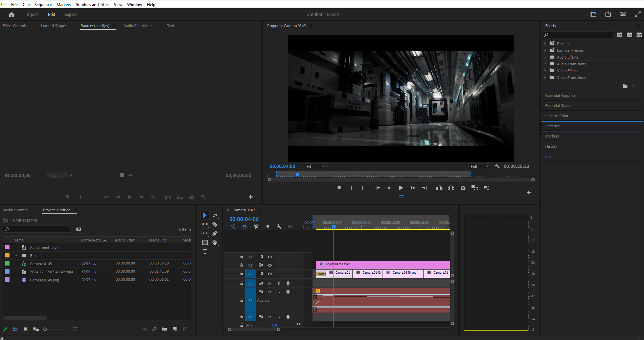Step back one frame in Program monitor

coord(389,188)
